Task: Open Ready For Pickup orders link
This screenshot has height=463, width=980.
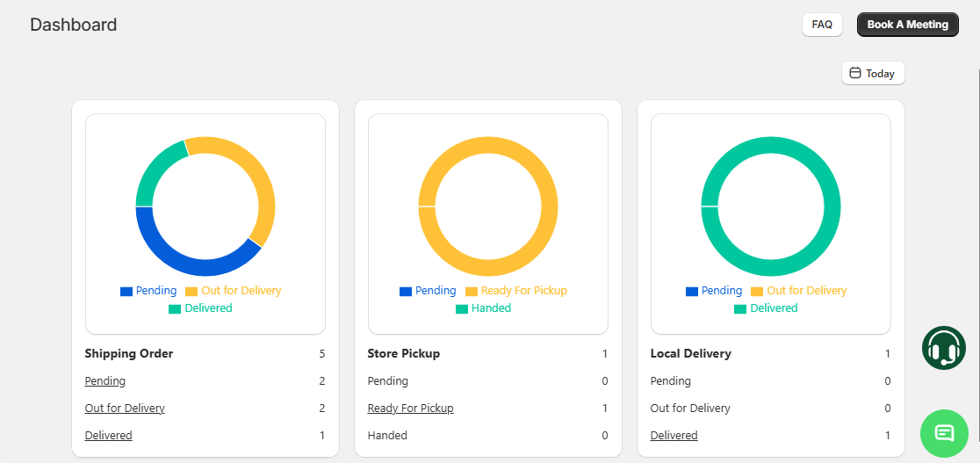Action: [410, 409]
